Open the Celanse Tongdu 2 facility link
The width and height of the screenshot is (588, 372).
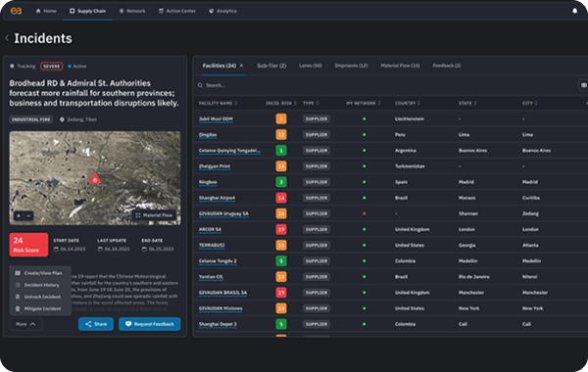coord(218,260)
